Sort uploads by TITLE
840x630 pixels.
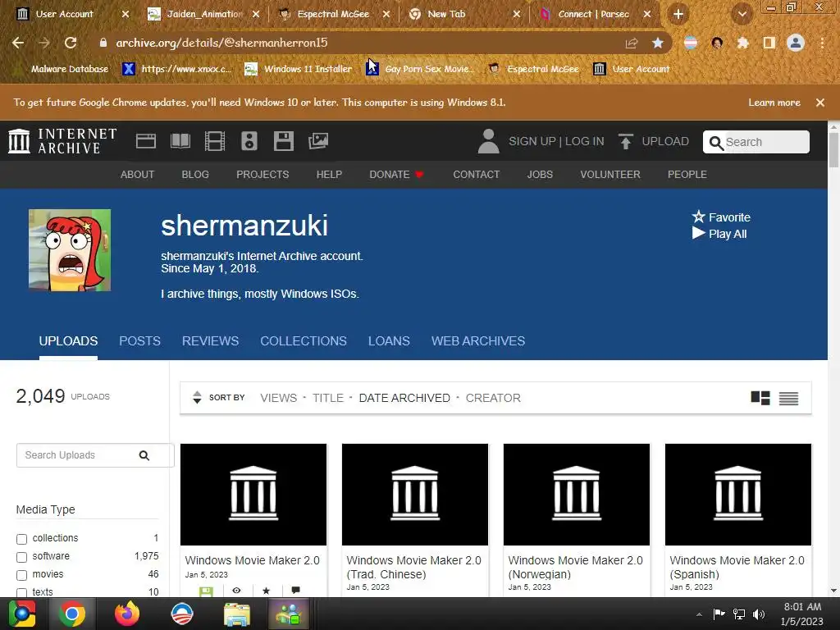click(328, 398)
